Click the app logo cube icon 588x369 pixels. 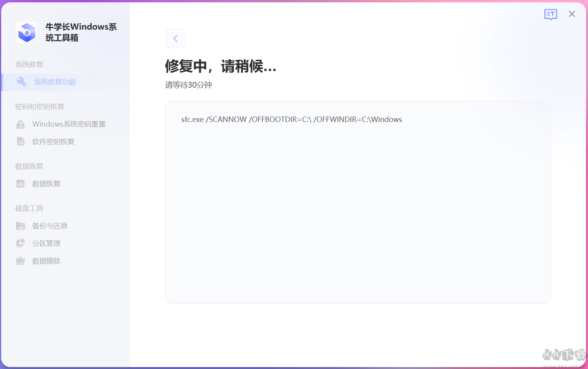[26, 32]
